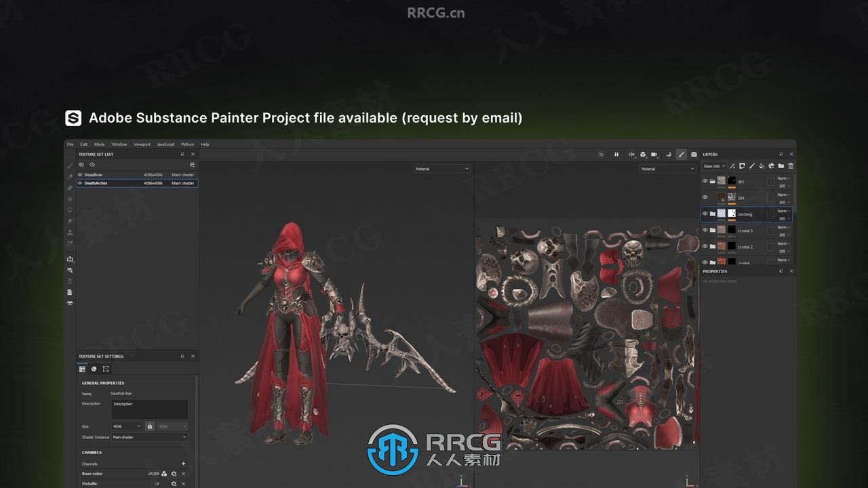
Task: Add a paint layer using the Layers brush icon
Action: [x=752, y=166]
